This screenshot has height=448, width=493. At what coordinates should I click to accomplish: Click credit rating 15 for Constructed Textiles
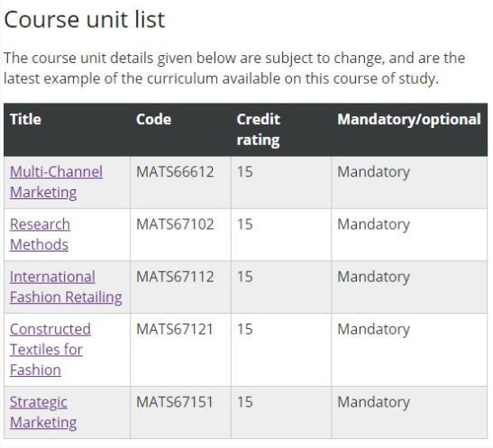(x=244, y=329)
